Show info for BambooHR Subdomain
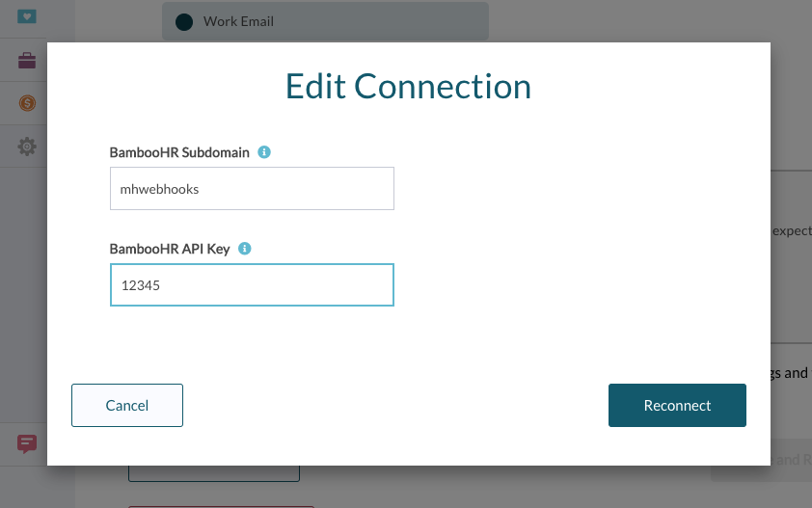The height and width of the screenshot is (508, 812). 264,152
